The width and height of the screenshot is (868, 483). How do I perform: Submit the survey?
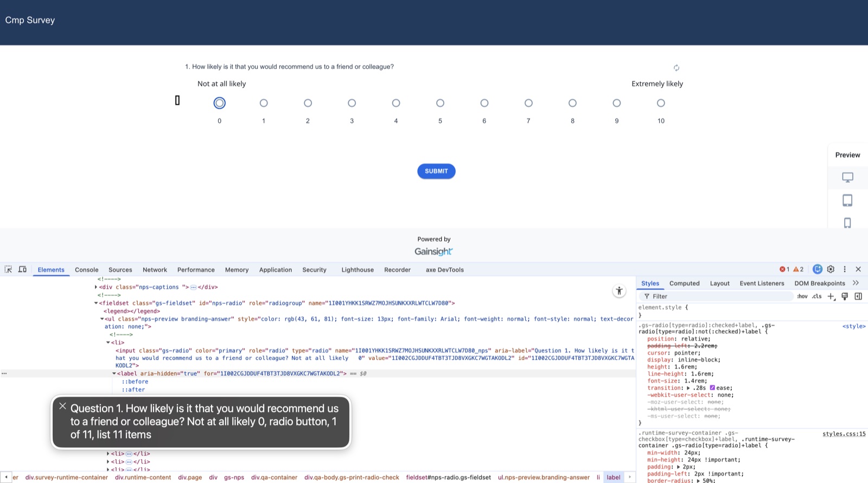point(436,171)
